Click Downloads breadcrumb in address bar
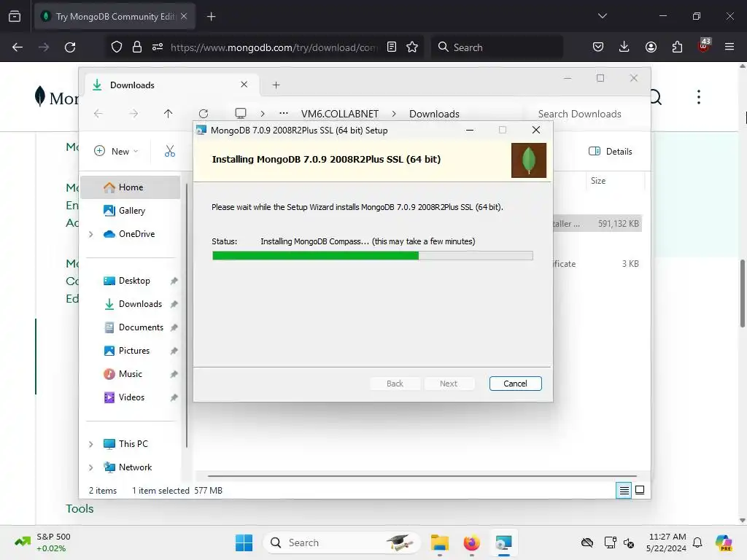 [434, 114]
